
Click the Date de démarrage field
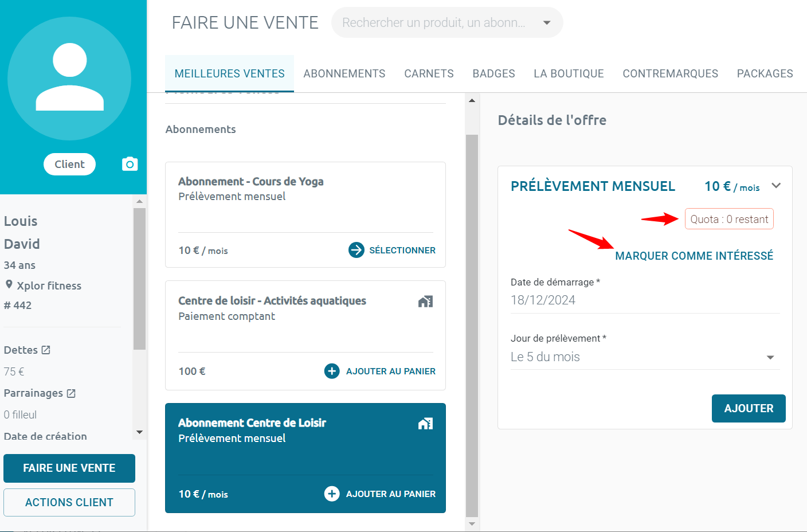tap(645, 300)
